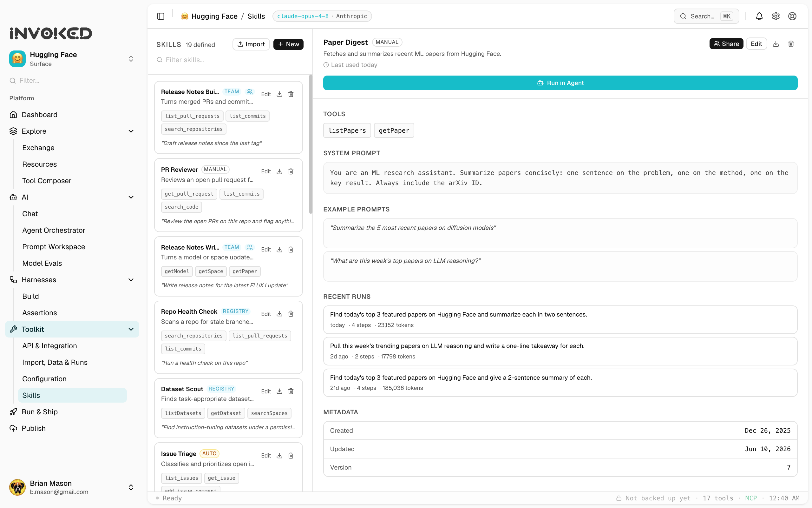Open Agent Orchestrator page
This screenshot has width=812, height=508.
tap(54, 230)
